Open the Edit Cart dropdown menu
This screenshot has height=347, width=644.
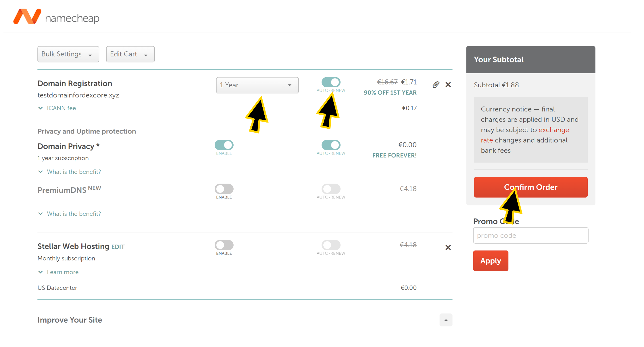coord(130,54)
